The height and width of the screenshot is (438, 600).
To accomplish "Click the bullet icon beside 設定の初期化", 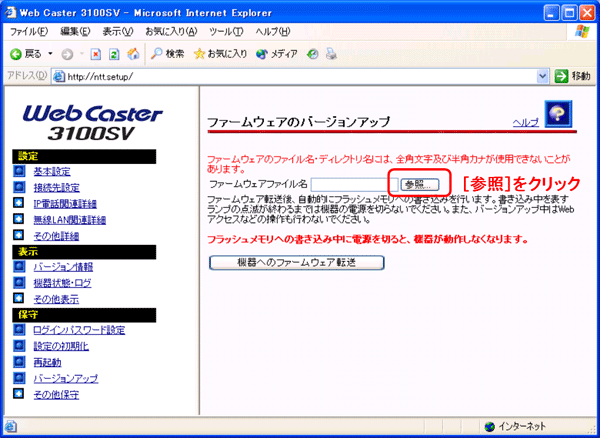I will click(x=19, y=345).
